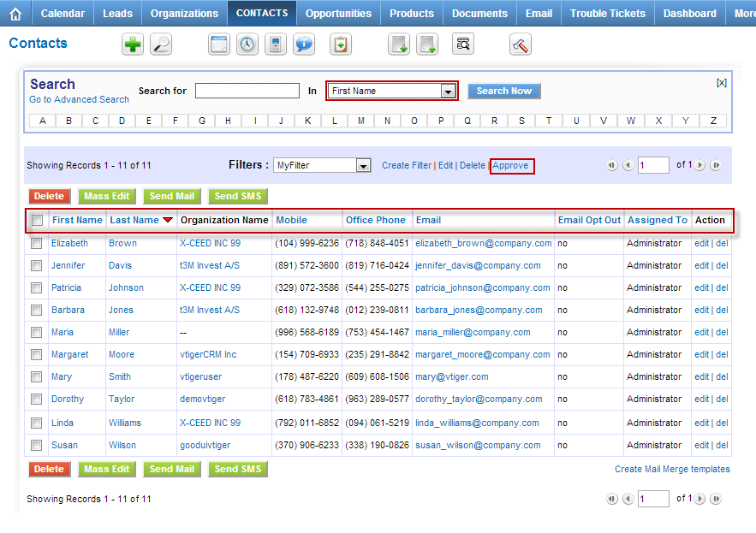Click the hammer tool icon in the toolbar

(521, 45)
